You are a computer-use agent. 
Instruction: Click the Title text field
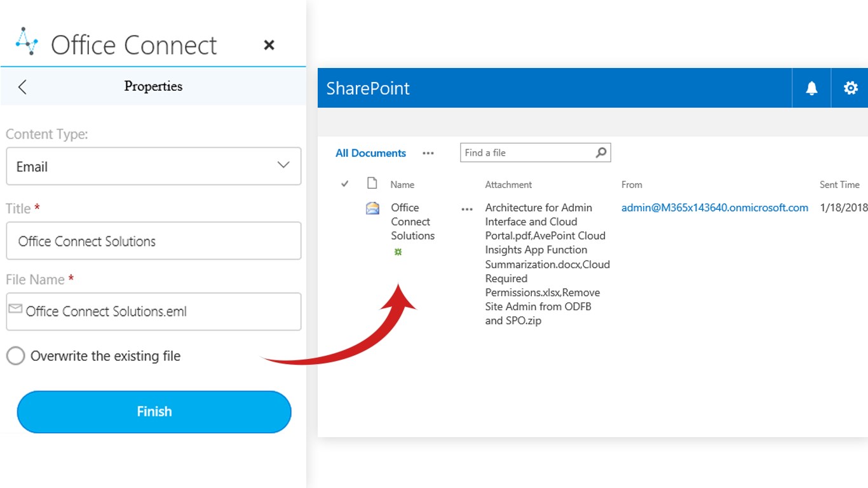(153, 241)
